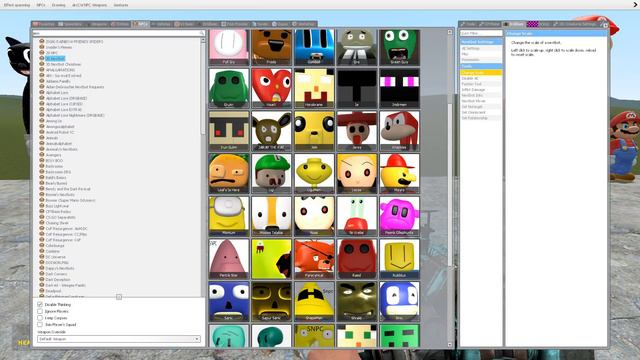Select the Disable AI tool
The height and width of the screenshot is (360, 640).
pyautogui.click(x=481, y=78)
